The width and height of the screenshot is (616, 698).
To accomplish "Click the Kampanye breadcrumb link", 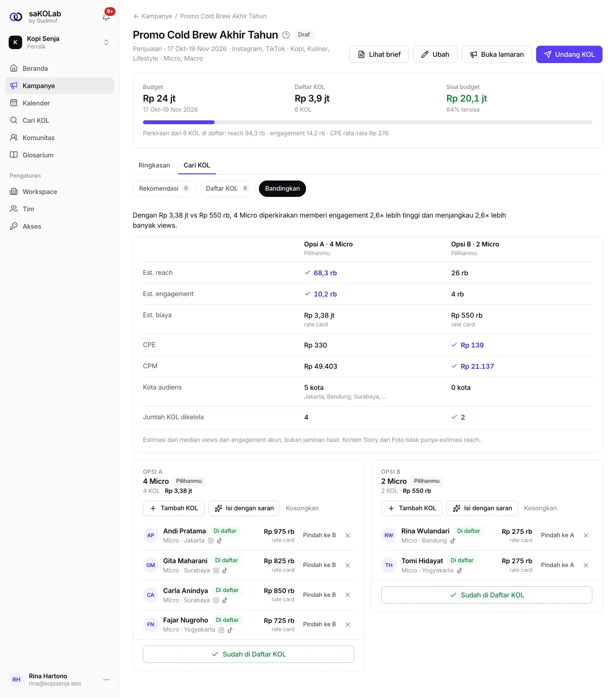I will coord(157,16).
